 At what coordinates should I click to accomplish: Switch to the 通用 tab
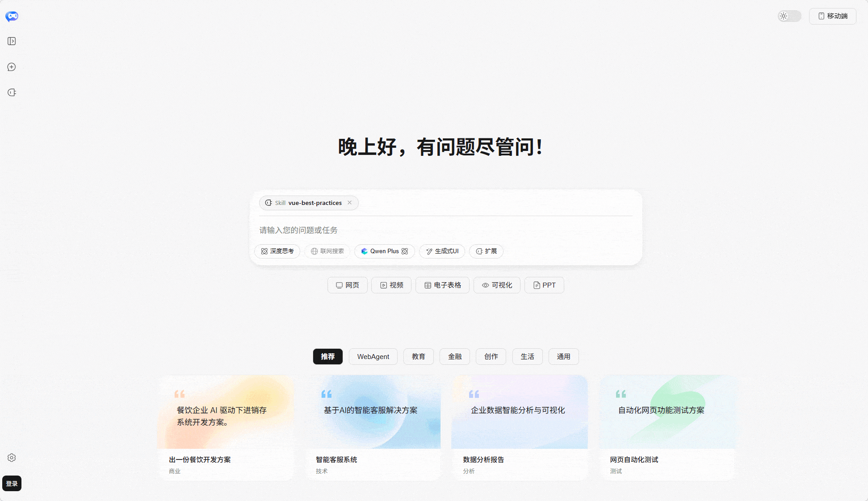(x=563, y=357)
